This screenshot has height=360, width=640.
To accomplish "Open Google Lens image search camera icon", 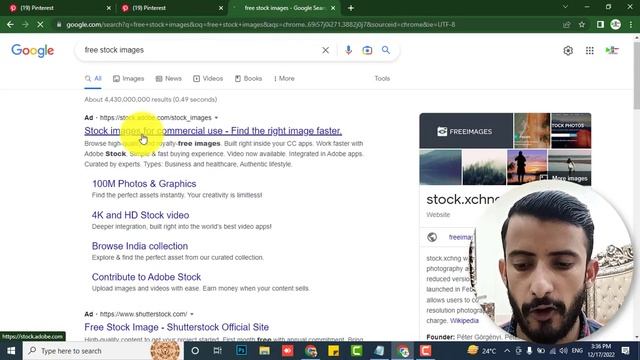I will pos(367,50).
